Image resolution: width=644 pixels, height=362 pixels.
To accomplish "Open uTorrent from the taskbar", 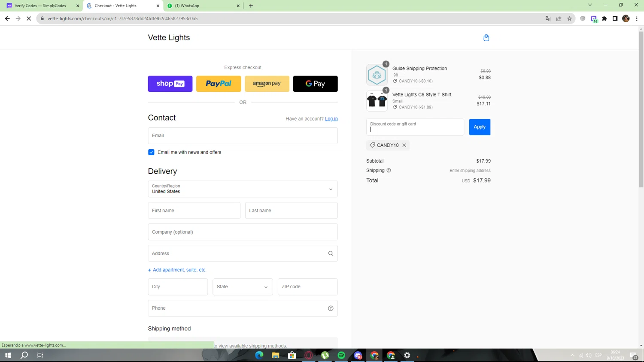I will (x=325, y=355).
